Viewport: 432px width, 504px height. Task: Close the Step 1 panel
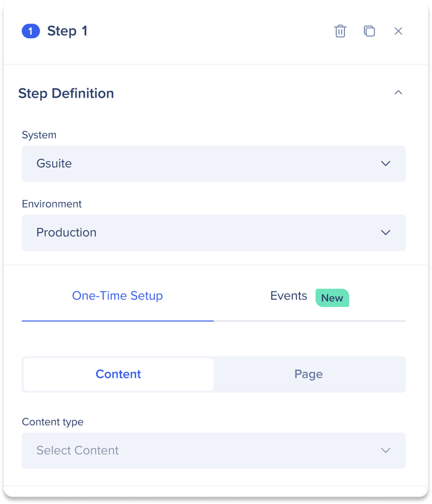point(399,31)
